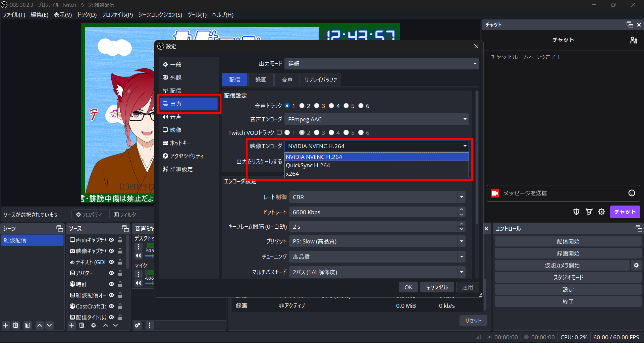Viewport: 644px width, 343px height.
Task: Open scene filters icon
Action: (28, 325)
